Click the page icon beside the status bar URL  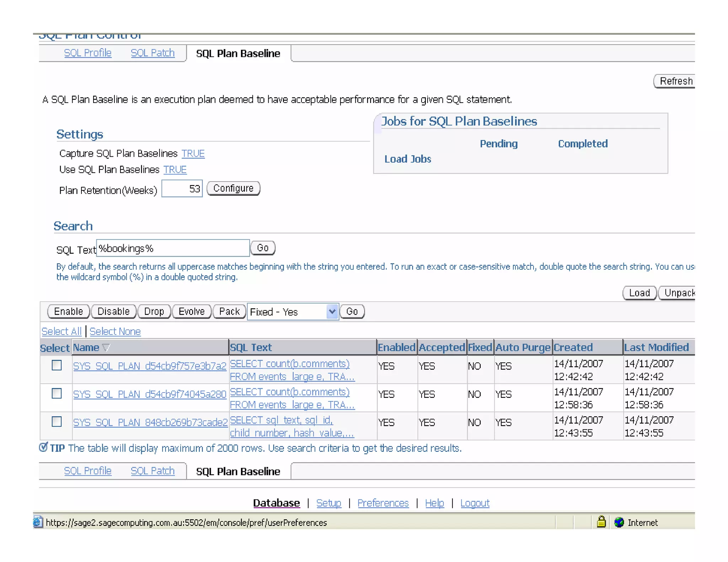tap(38, 522)
